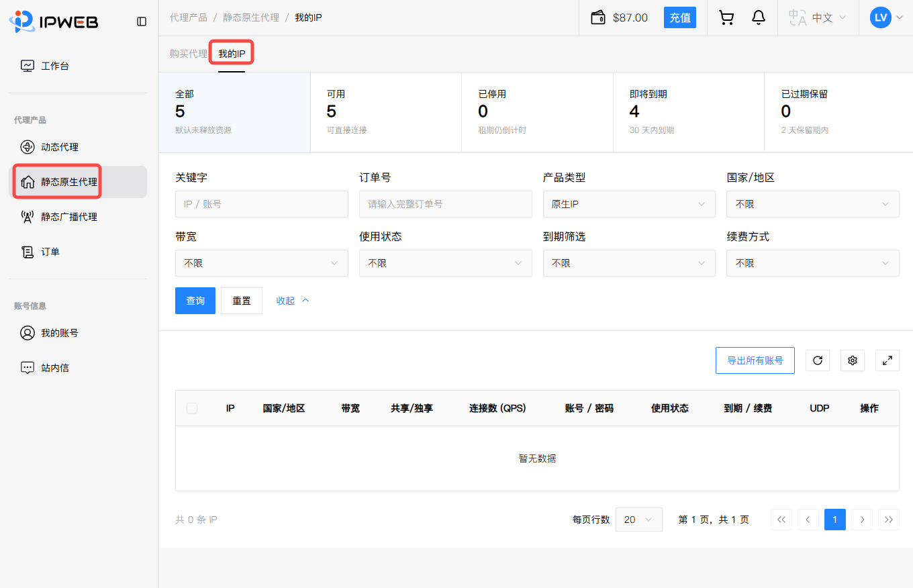The width and height of the screenshot is (913, 588).
Task: Collapse the sidebar with the panel toggle icon
Action: click(x=142, y=21)
